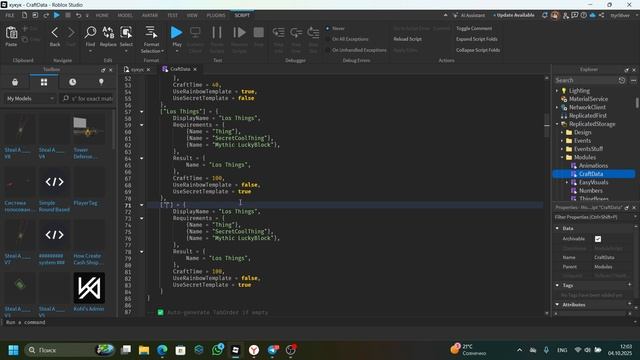Collapse the ReplicatedStorage tree node
Screen dimensions: 640x360
coord(557,124)
